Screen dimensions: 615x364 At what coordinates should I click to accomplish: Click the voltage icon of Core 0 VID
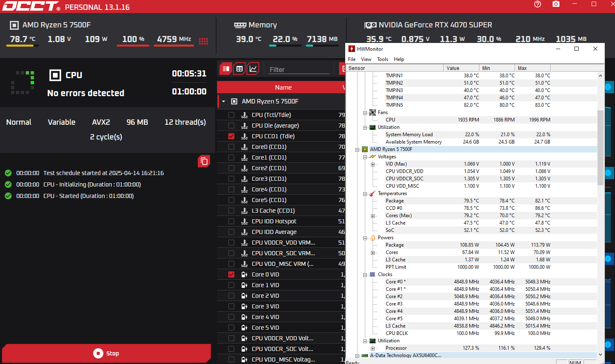click(244, 274)
